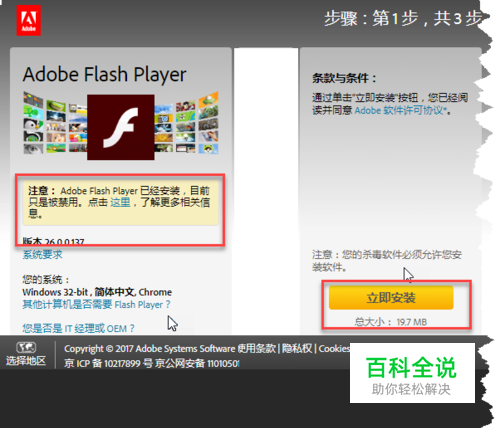Click the Flash Player logo image
500x428 pixels.
click(x=121, y=127)
